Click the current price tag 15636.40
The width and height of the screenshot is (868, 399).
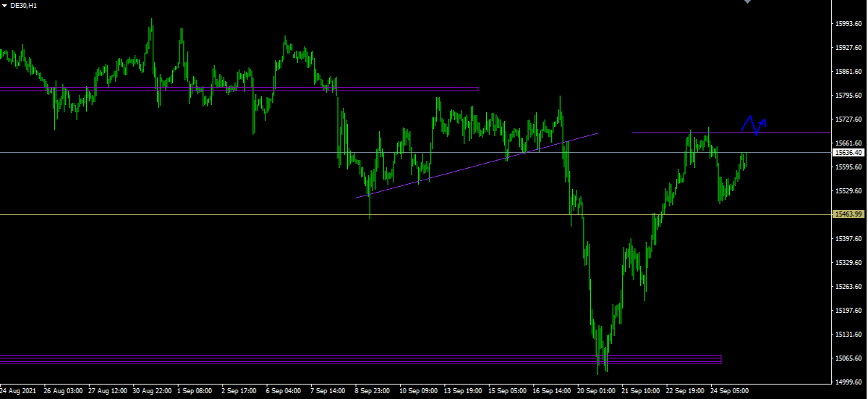(848, 153)
